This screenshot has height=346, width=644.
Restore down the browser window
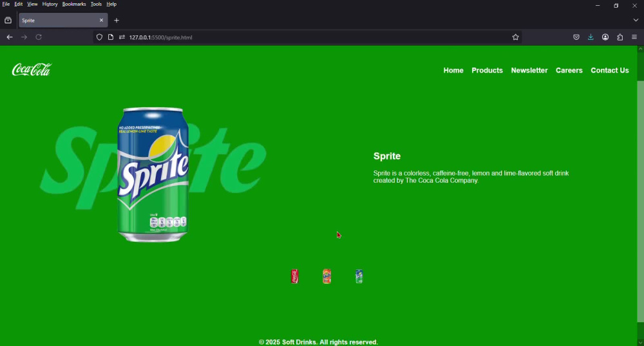pyautogui.click(x=616, y=6)
